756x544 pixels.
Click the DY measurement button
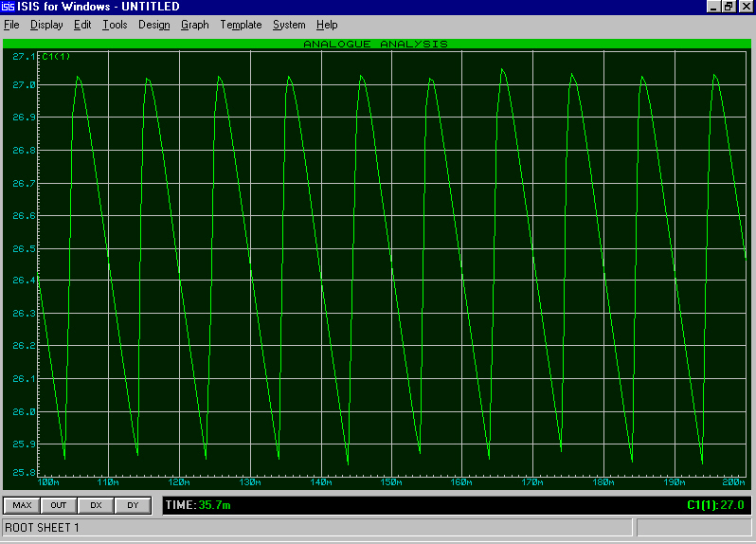pyautogui.click(x=133, y=505)
